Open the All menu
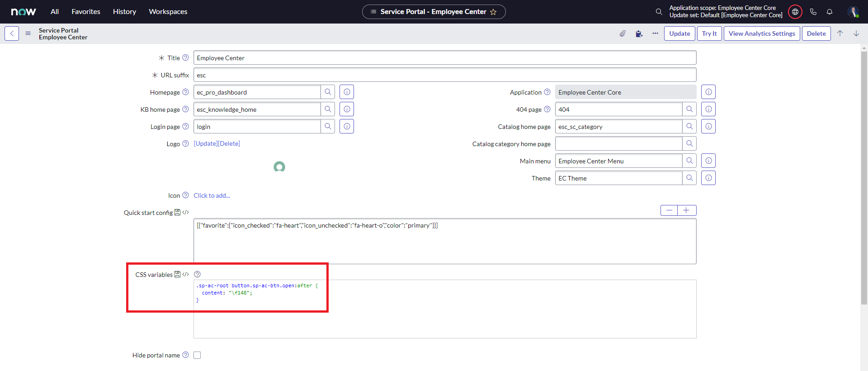 click(55, 12)
